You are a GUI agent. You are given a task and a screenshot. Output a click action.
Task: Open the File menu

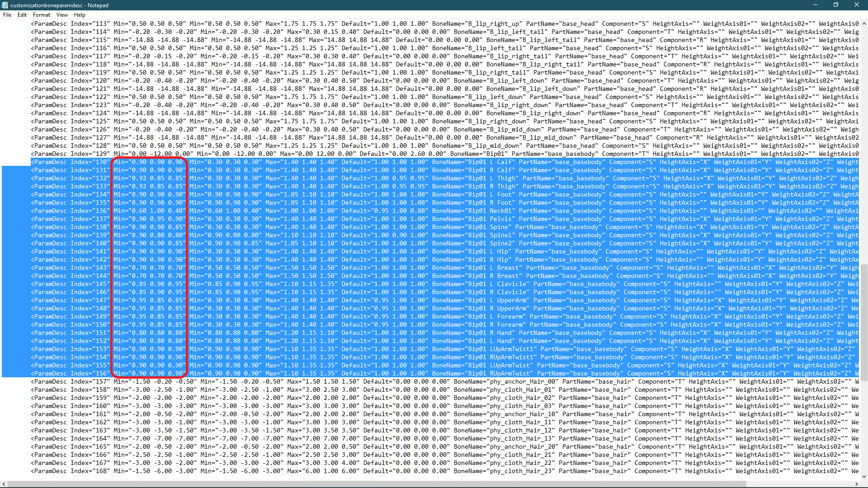[7, 15]
